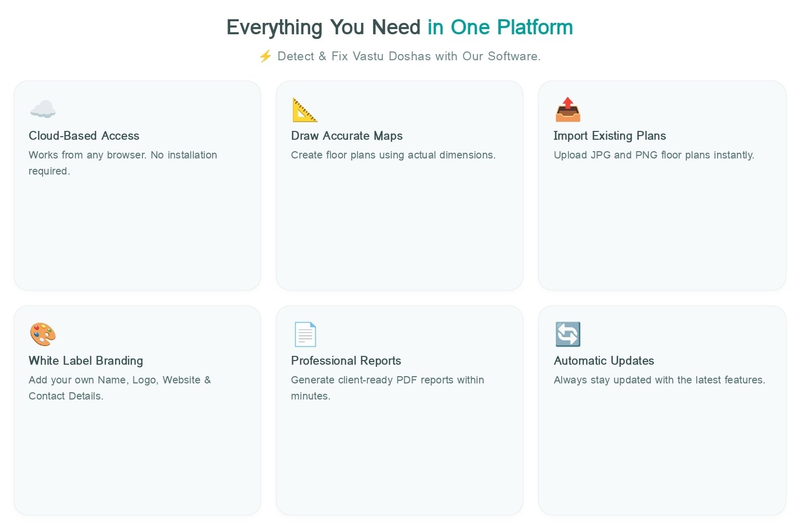Image resolution: width=798 pixels, height=532 pixels.
Task: Select the "Draw Accurate Maps" heading
Action: click(x=347, y=136)
